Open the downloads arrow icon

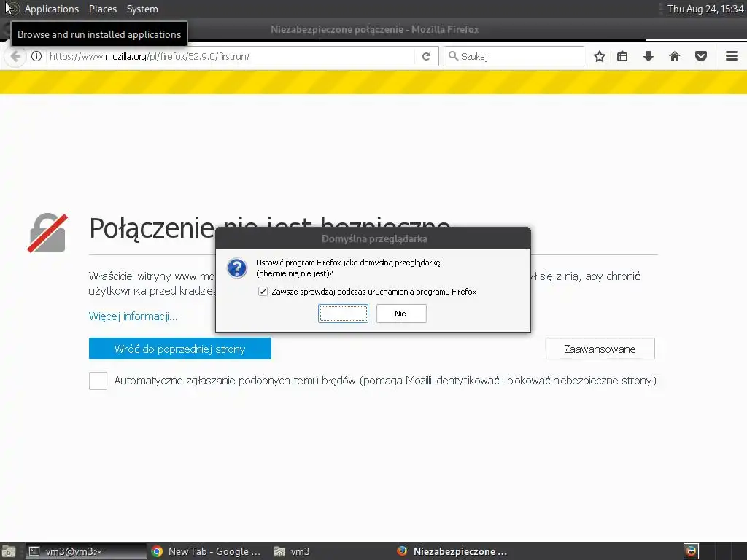coord(649,56)
